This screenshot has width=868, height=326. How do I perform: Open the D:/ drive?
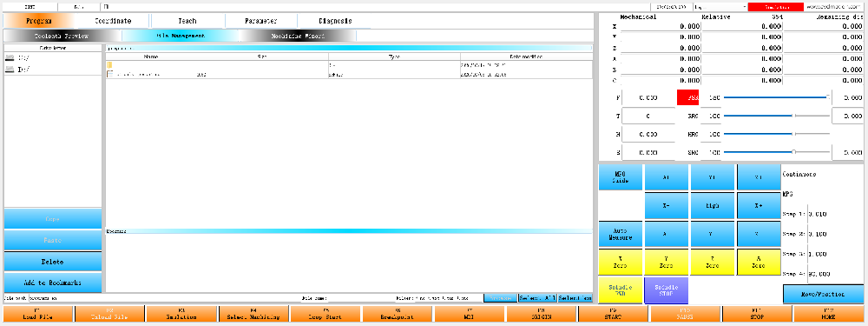[17, 69]
